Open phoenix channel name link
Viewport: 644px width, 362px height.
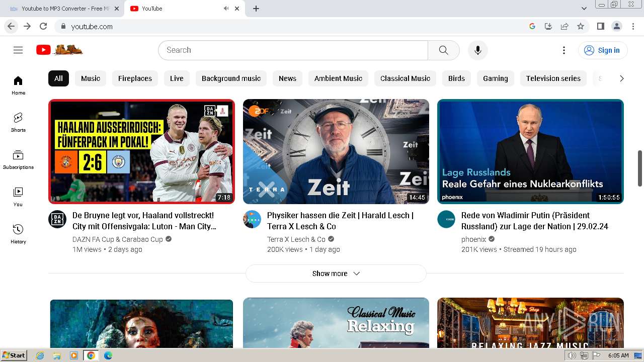pyautogui.click(x=474, y=239)
